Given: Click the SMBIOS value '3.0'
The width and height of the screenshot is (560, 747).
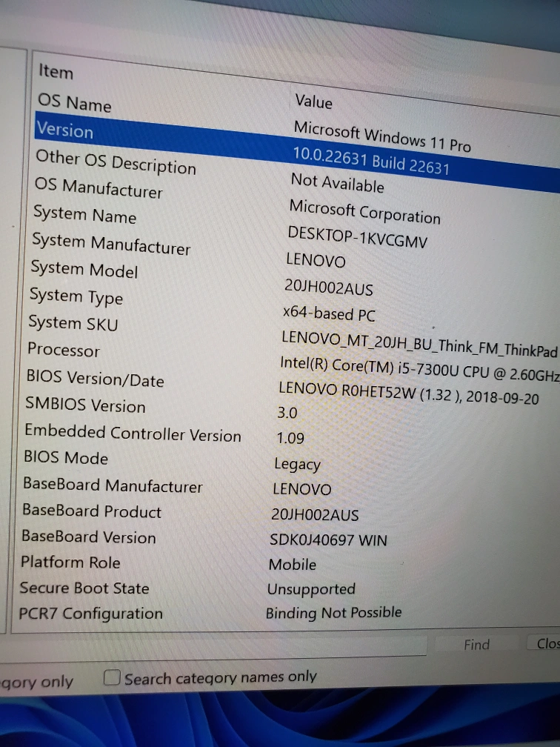Looking at the screenshot, I should click(x=287, y=413).
